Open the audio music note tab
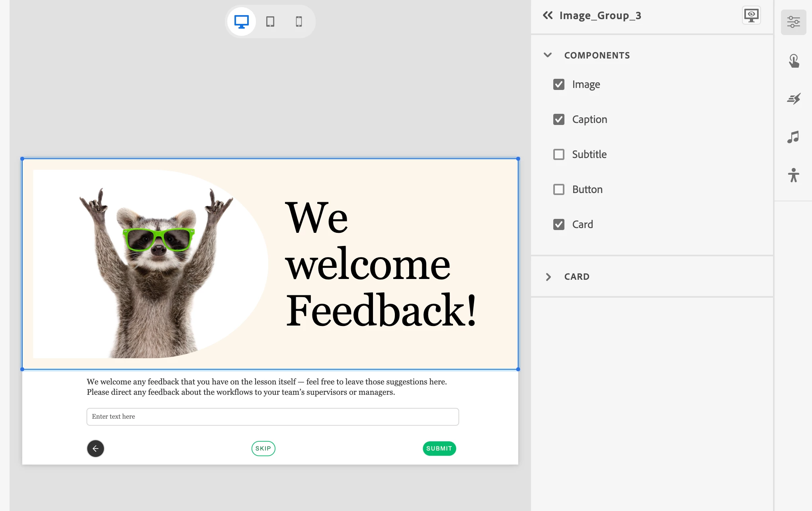 point(793,137)
